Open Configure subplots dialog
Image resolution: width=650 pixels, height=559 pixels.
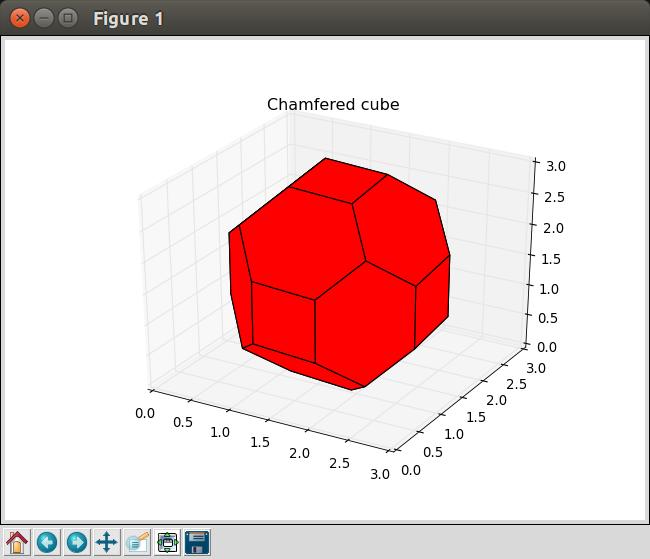point(167,542)
